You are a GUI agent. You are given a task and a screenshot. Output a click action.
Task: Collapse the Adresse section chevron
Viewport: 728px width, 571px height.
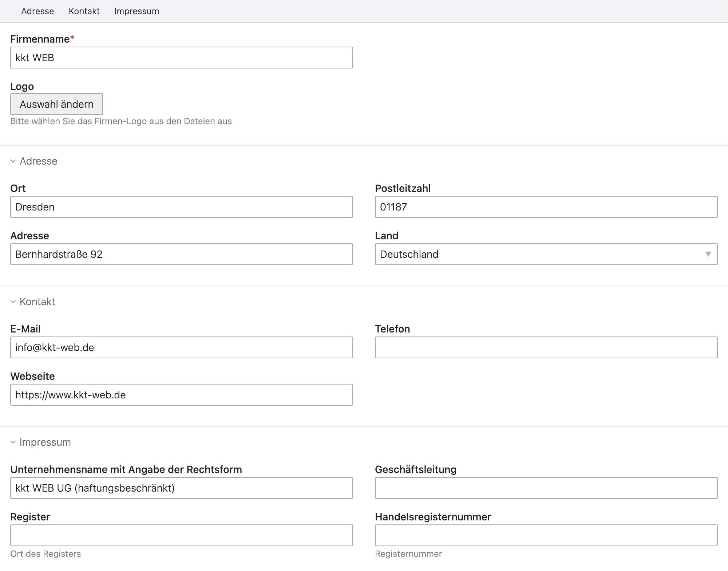pos(13,161)
